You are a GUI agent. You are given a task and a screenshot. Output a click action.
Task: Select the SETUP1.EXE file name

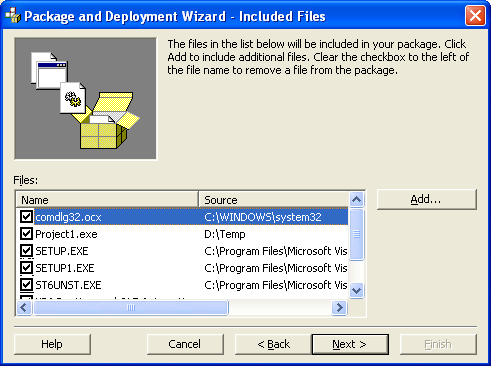[x=65, y=268]
